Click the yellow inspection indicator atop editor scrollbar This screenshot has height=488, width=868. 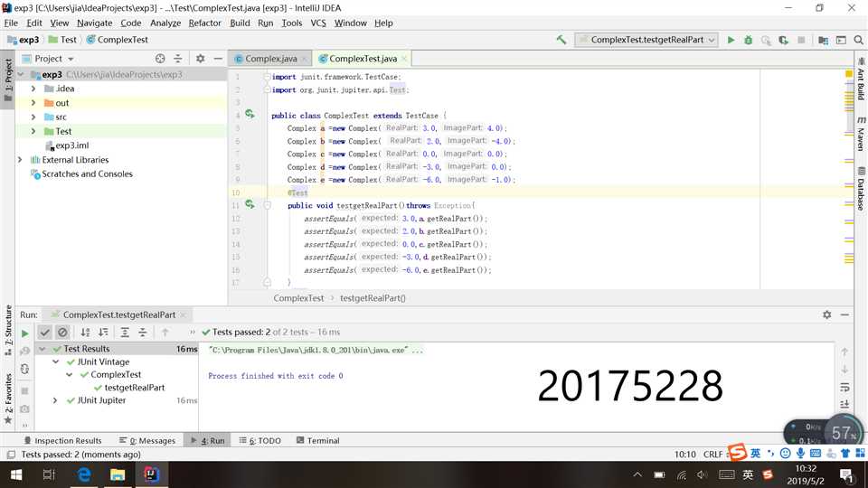[x=849, y=73]
